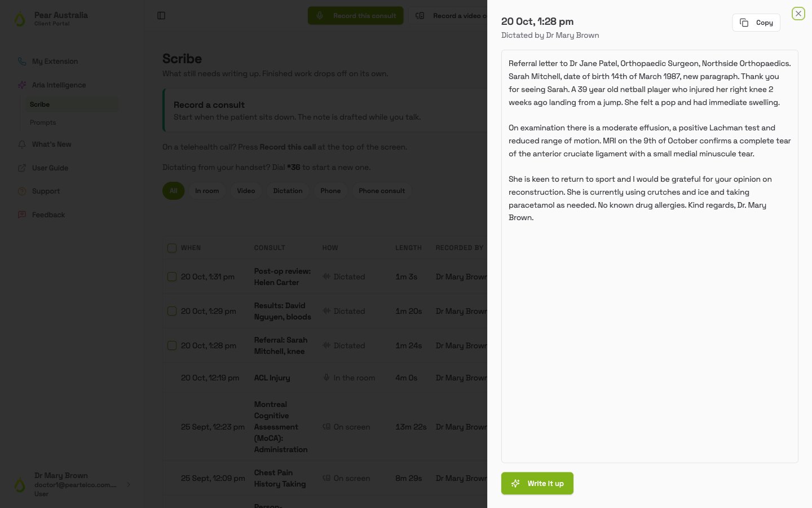The height and width of the screenshot is (508, 812).
Task: Sort by the WHEN column header
Action: 191,248
